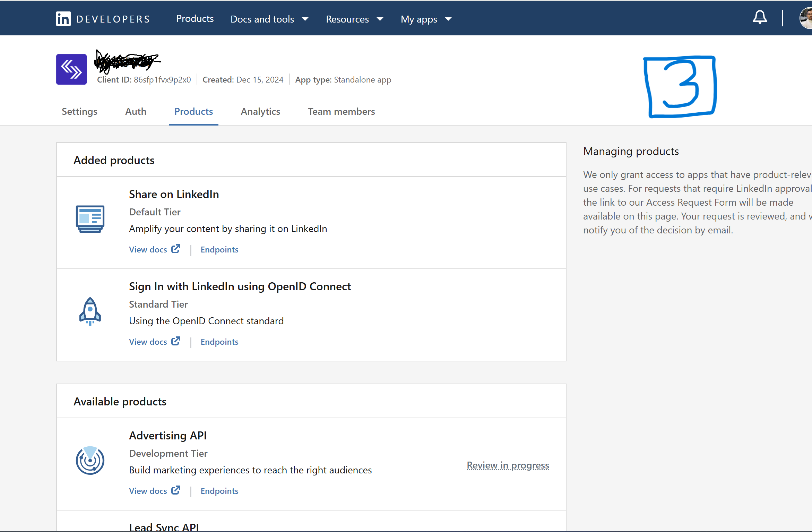Switch to the Auth tab
Viewport: 812px width, 532px height.
click(136, 111)
